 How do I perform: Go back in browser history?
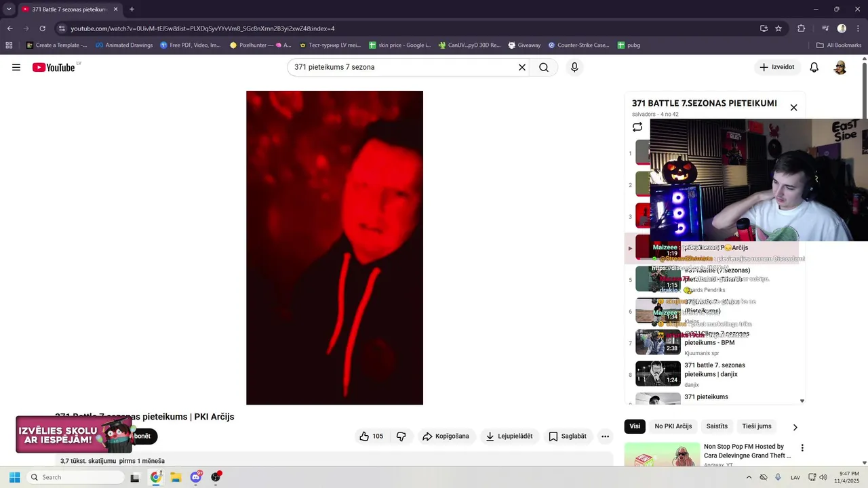coord(9,28)
